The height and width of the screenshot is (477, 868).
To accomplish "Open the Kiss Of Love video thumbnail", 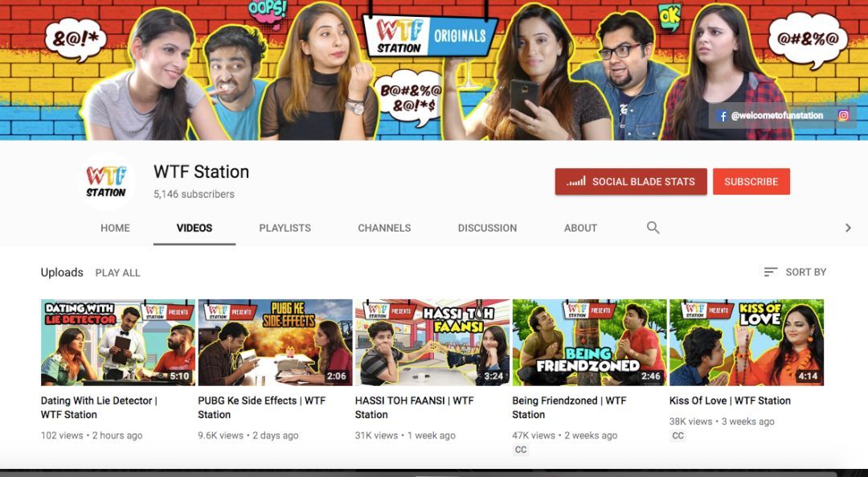I will [747, 343].
